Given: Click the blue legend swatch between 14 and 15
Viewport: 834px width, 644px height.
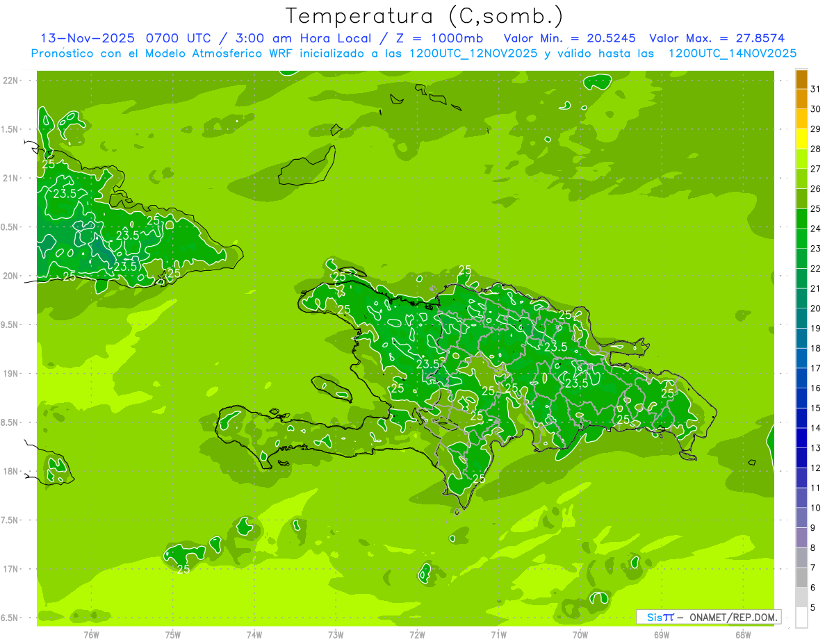Looking at the screenshot, I should coord(801,418).
